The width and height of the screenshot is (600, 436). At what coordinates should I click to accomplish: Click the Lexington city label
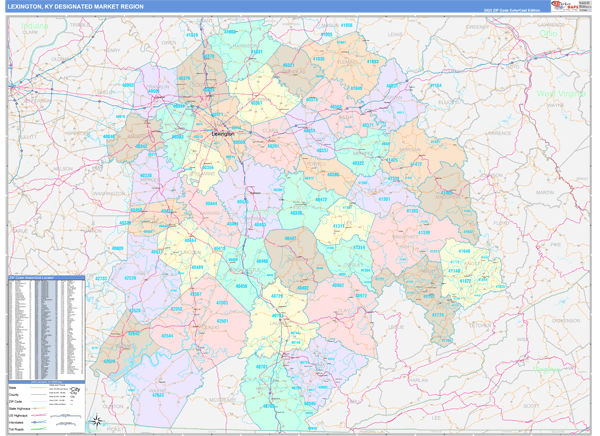pos(223,134)
